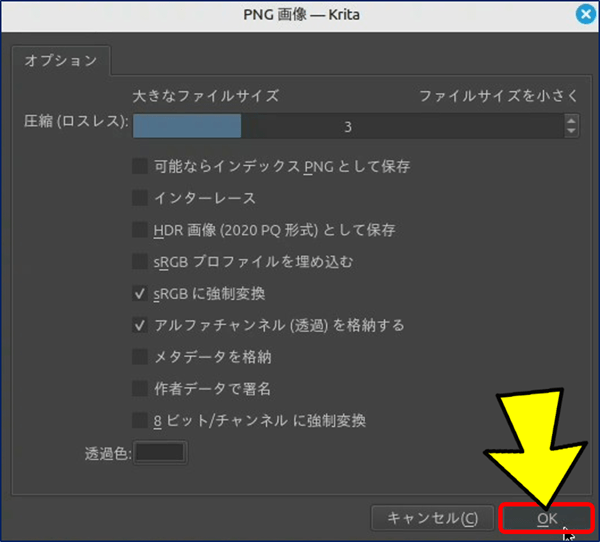Disable アルファチャンネル (透過) を格納する

click(141, 325)
